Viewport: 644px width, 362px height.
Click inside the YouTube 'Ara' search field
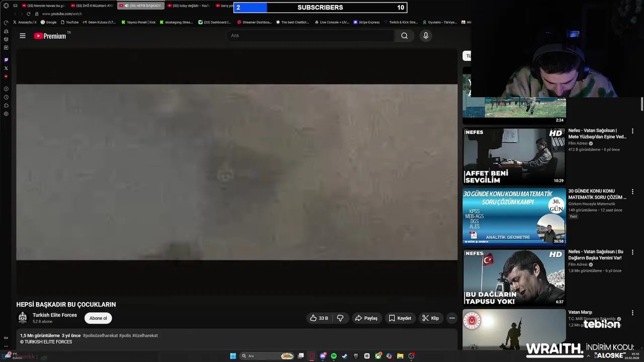(310, 36)
